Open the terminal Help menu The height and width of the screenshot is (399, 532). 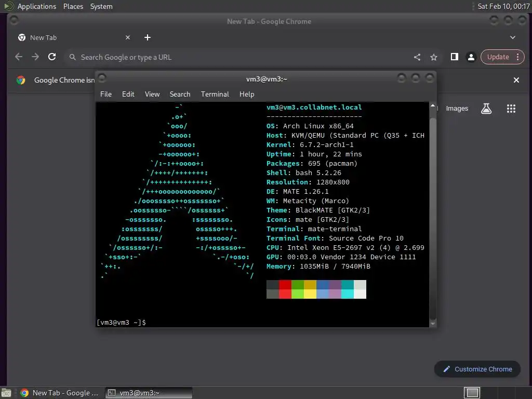[x=247, y=95]
